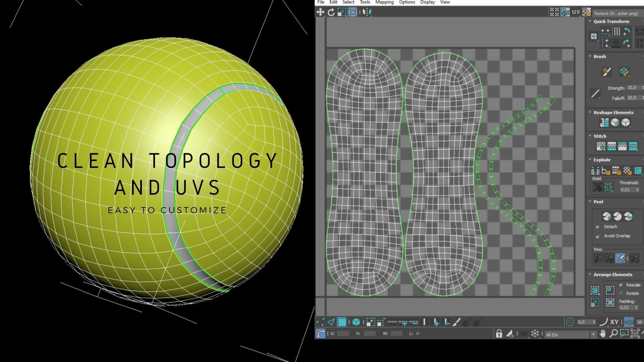Click the first Stitch to target icon
Viewport: 644px width, 362px height.
(x=601, y=146)
